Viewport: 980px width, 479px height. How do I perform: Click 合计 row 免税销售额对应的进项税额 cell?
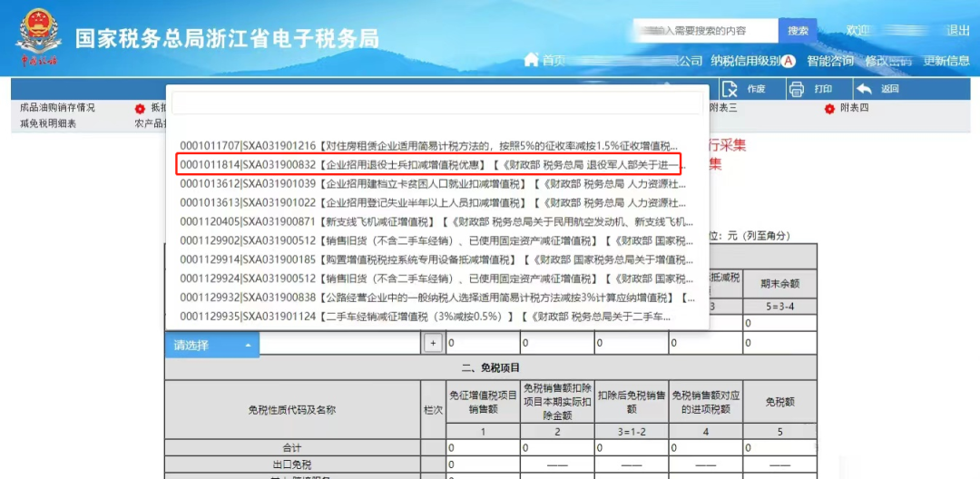click(x=706, y=448)
